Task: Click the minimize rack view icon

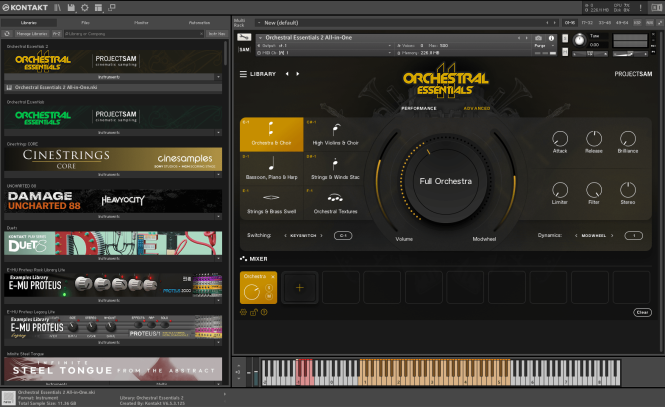Action: click(x=112, y=7)
